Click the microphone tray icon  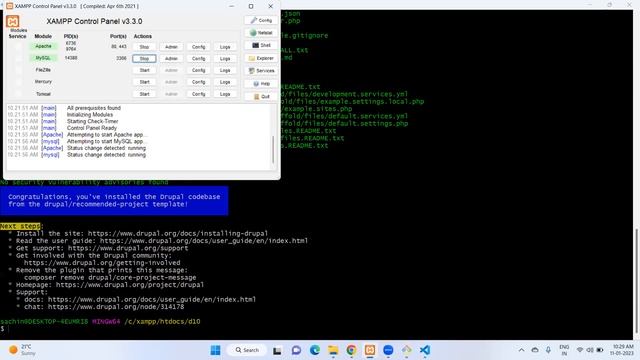pos(548,350)
